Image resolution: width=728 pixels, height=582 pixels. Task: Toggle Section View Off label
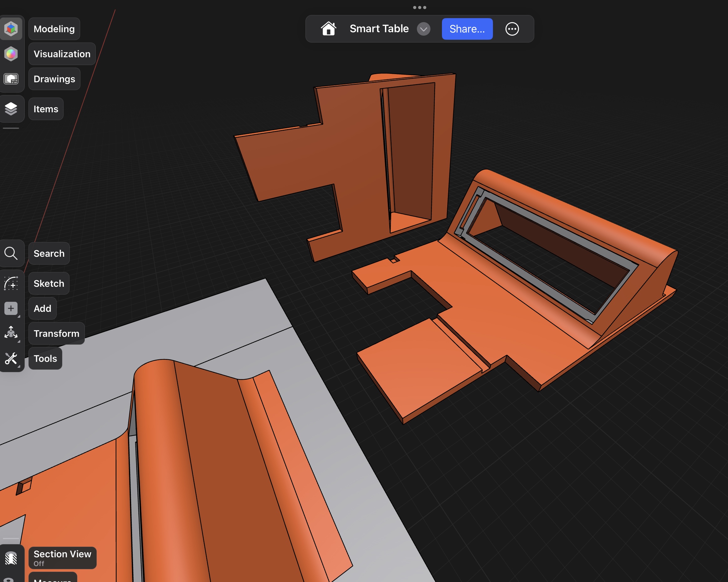[63, 558]
